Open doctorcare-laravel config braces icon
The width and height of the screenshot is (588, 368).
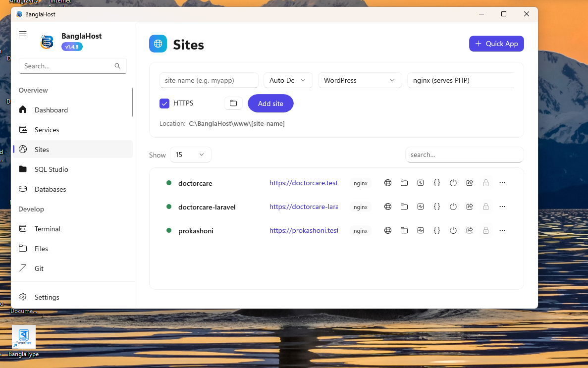(437, 207)
